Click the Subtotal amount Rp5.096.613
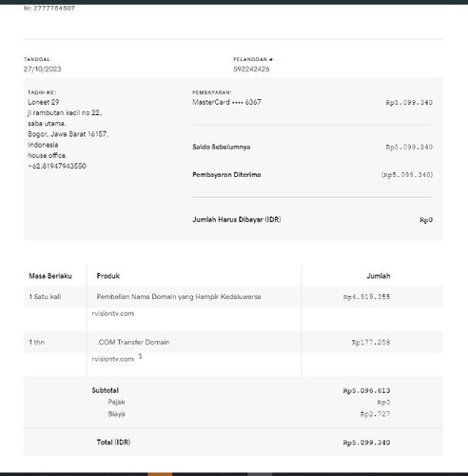 tap(366, 390)
